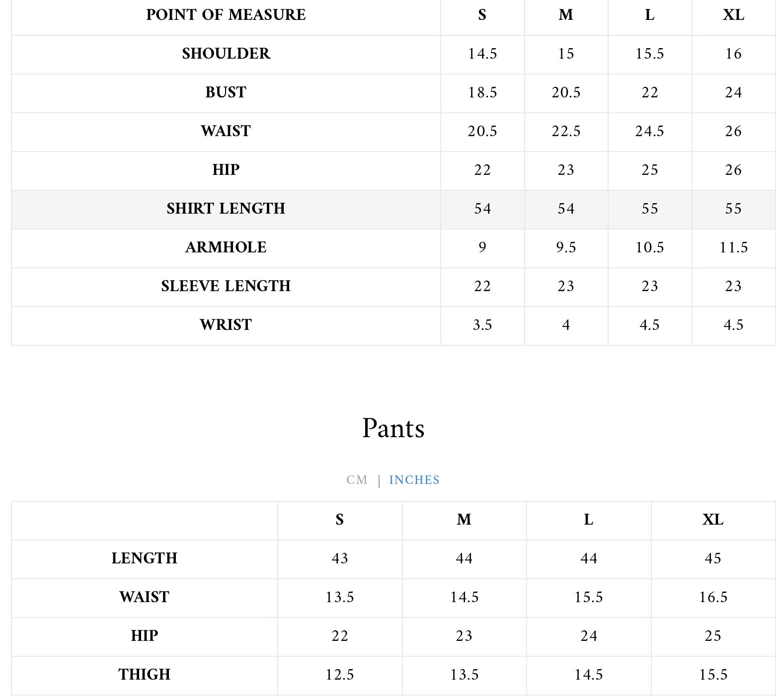This screenshot has height=697, width=784.
Task: Click the WRIST row label
Action: [x=226, y=325]
